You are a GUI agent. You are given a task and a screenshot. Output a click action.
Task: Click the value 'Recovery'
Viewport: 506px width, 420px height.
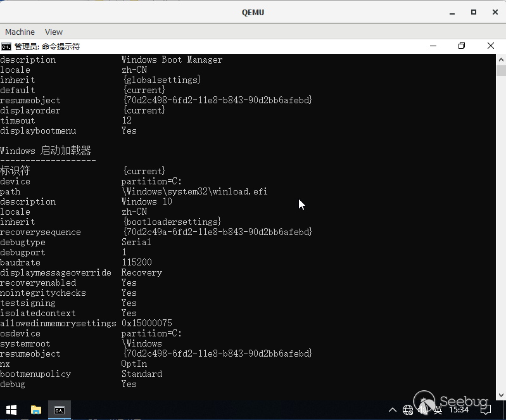[x=142, y=272]
